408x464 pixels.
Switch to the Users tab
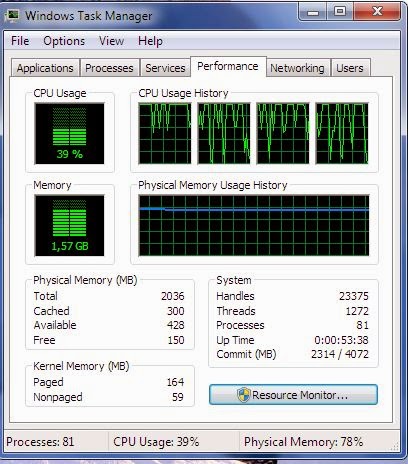(x=350, y=68)
